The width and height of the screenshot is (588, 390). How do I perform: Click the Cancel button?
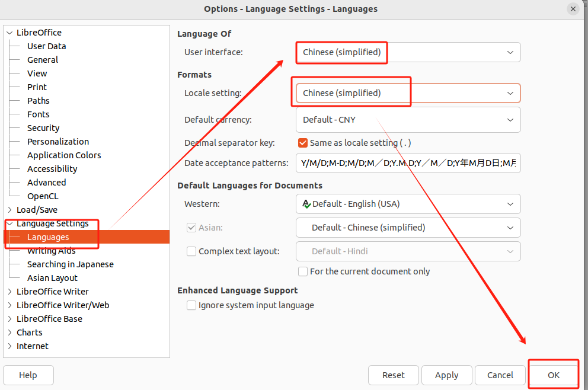click(500, 375)
